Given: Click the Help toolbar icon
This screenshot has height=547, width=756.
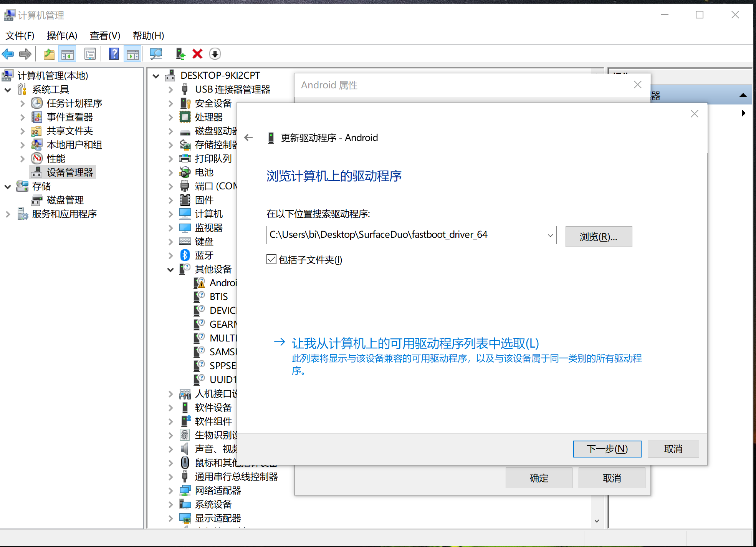Looking at the screenshot, I should [x=114, y=54].
